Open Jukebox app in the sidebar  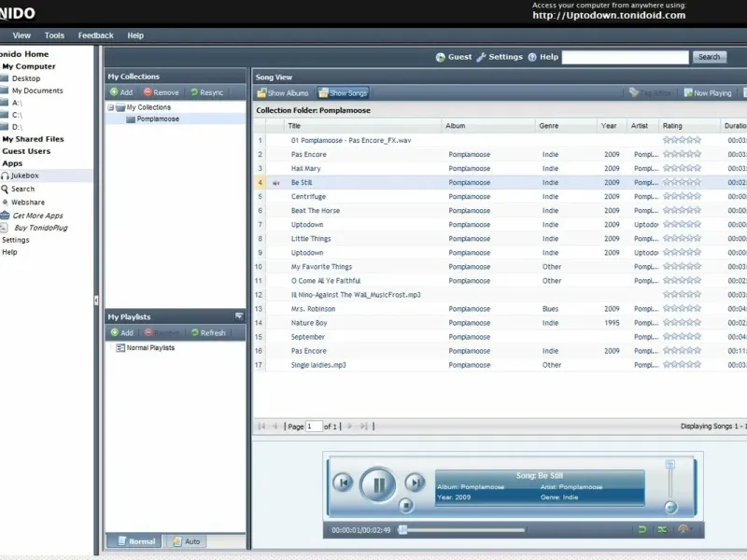[24, 175]
